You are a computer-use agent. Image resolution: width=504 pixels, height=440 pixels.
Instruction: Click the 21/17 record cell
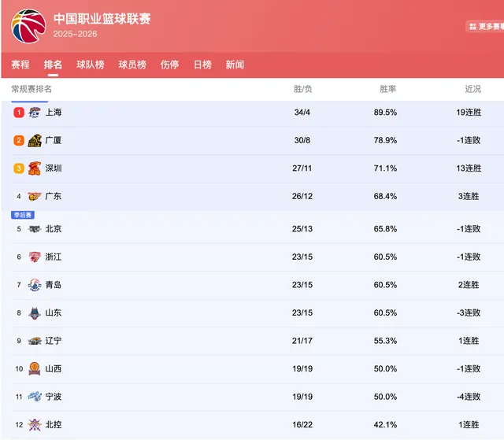(302, 341)
